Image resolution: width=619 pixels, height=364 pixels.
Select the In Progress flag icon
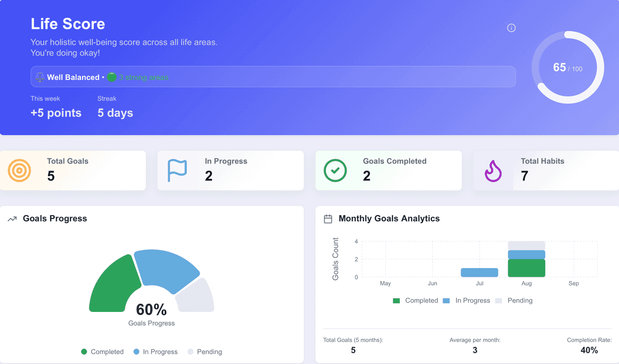click(x=177, y=170)
